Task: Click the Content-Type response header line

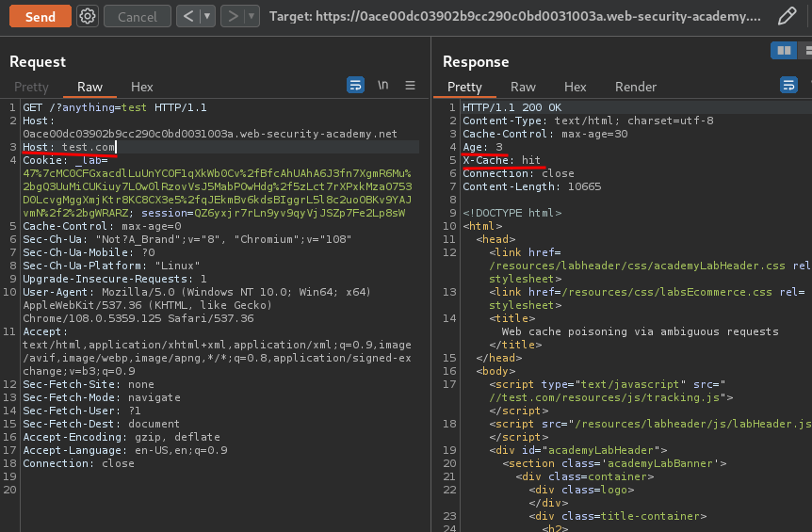Action: click(x=588, y=121)
